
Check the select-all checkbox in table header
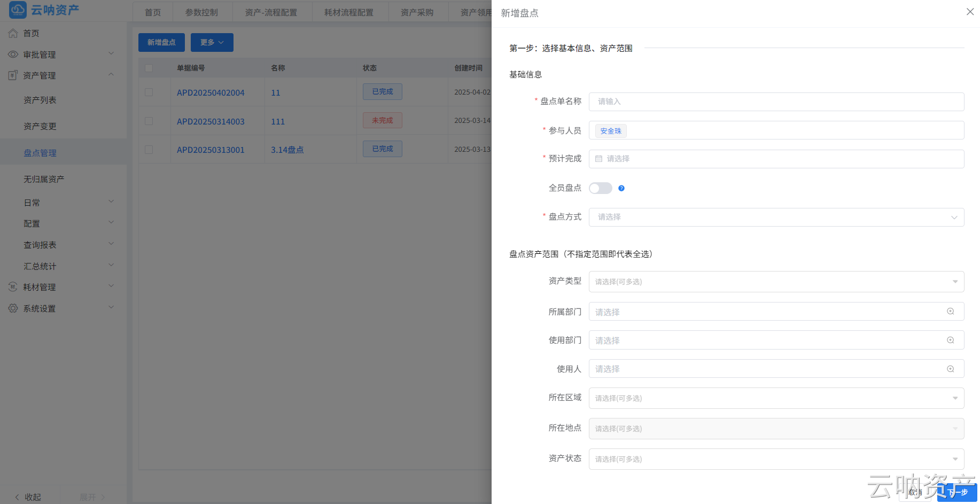149,68
